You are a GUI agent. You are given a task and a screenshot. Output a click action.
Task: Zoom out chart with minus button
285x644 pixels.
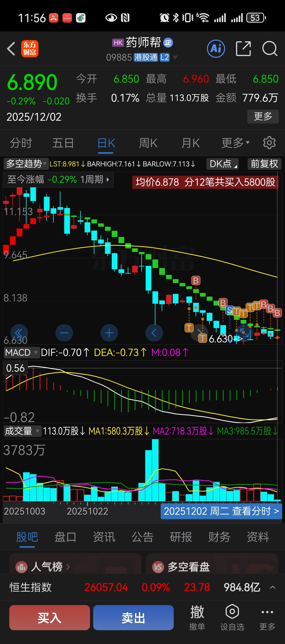(64, 333)
